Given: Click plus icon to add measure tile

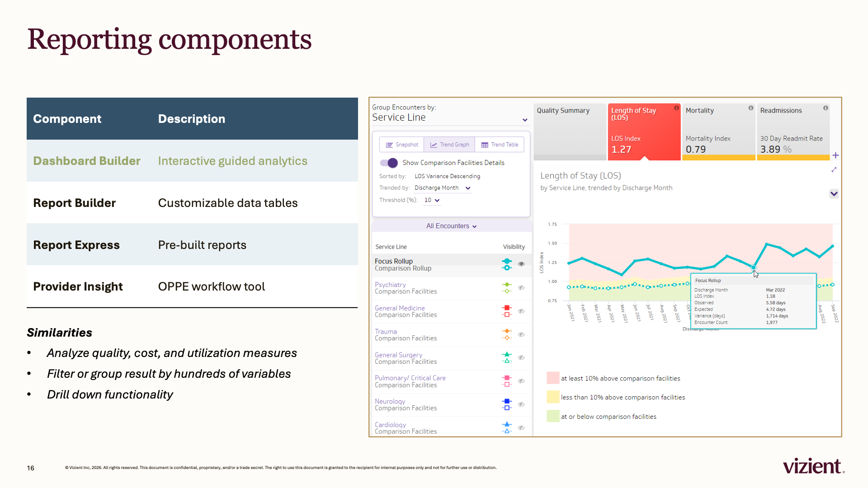Looking at the screenshot, I should click(835, 155).
